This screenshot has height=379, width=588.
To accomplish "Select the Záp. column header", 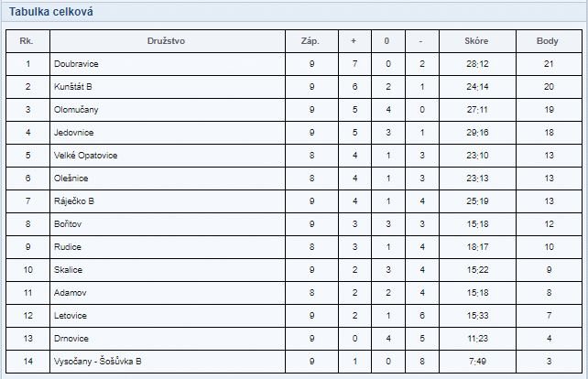I will [x=310, y=41].
